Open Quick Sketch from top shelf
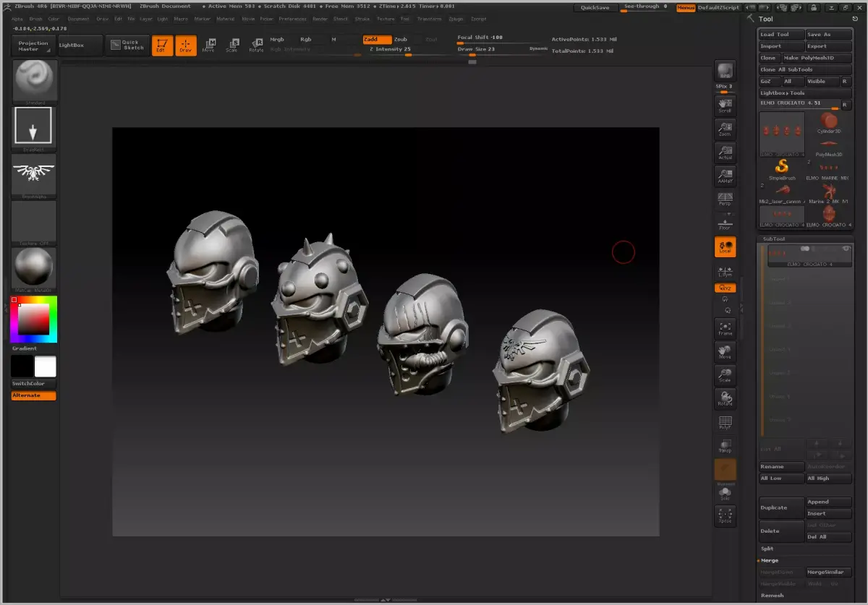 pyautogui.click(x=127, y=46)
